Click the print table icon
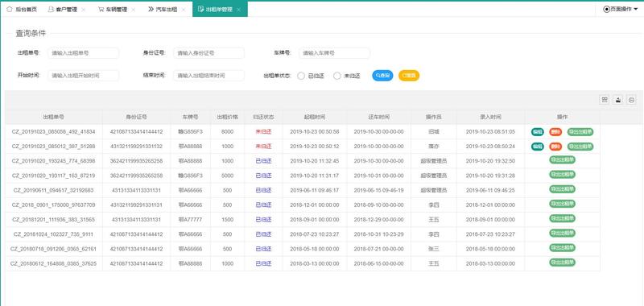 (x=631, y=100)
